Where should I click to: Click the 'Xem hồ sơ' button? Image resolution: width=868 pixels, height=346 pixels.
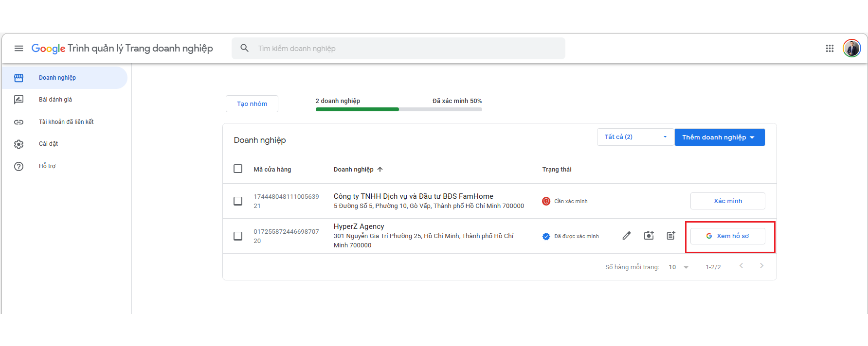(x=727, y=236)
